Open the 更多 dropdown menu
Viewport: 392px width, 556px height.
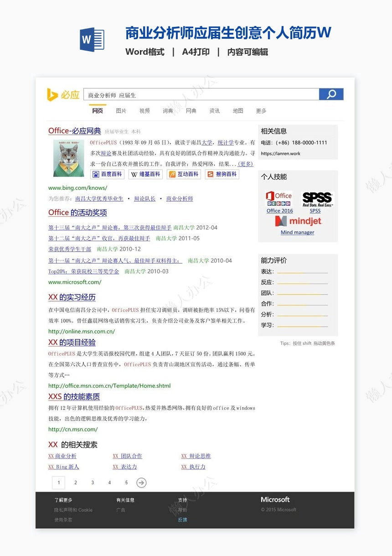point(260,110)
